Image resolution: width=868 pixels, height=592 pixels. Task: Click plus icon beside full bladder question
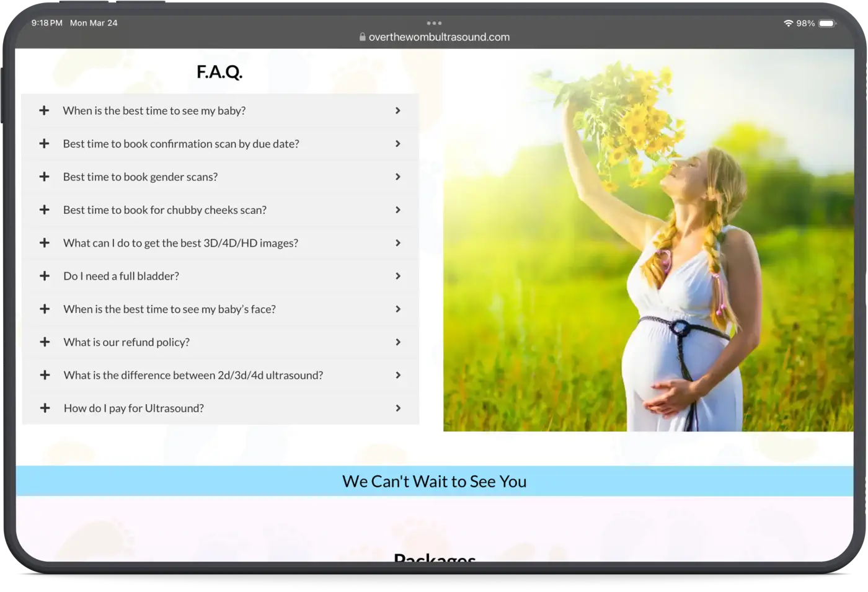click(45, 276)
